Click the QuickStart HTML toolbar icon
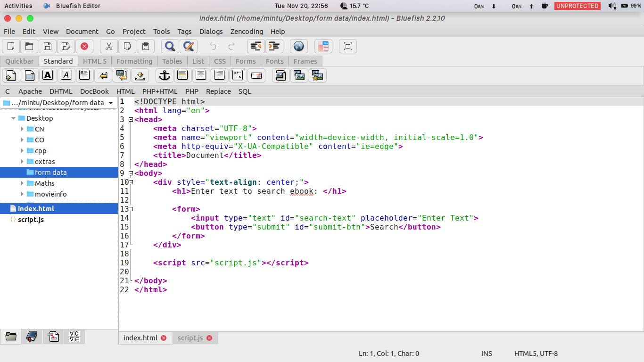 click(11, 75)
